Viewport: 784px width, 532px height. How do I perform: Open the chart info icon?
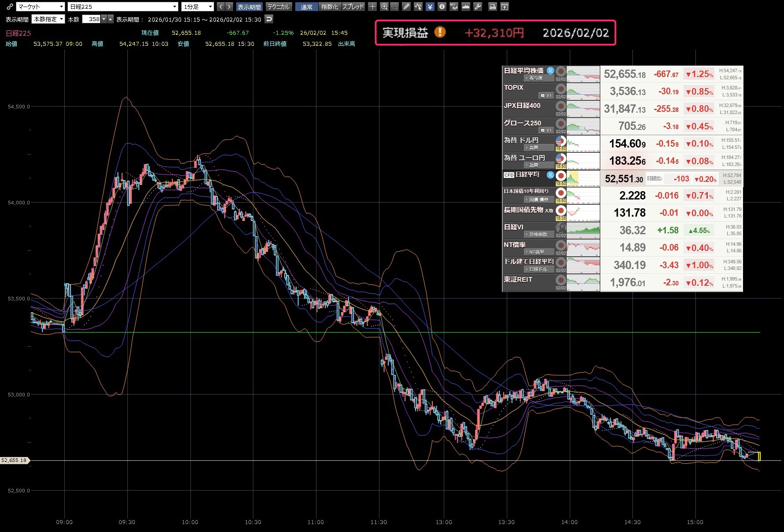[x=442, y=7]
